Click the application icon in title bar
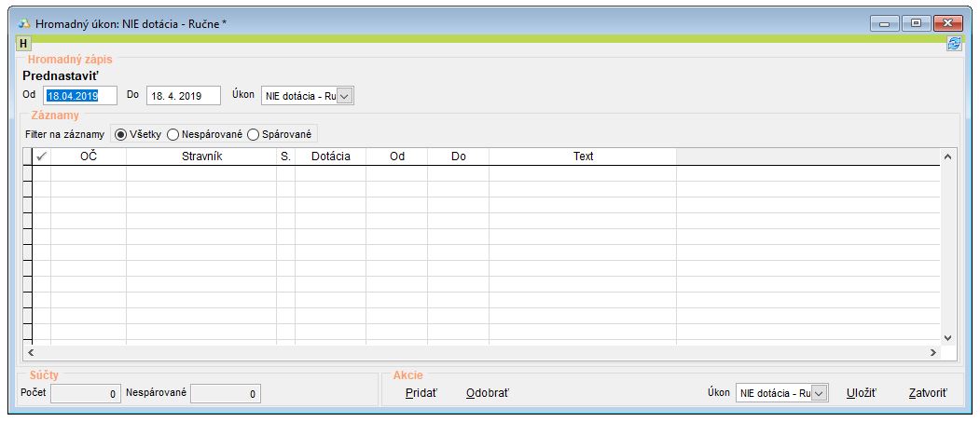 [23, 23]
